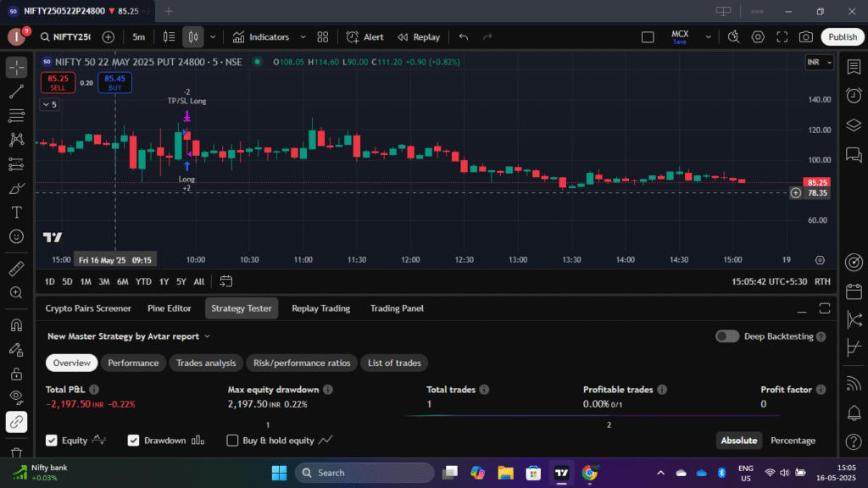Image resolution: width=868 pixels, height=488 pixels.
Task: Open the go to date calendar
Action: click(x=225, y=281)
